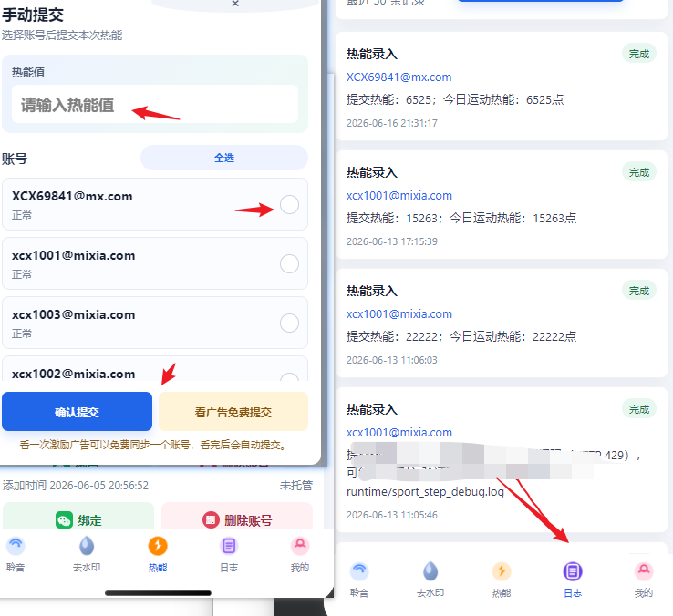Viewport: 673px width, 616px height.
Task: Open the 聆音 icon in right panel
Action: [x=359, y=571]
